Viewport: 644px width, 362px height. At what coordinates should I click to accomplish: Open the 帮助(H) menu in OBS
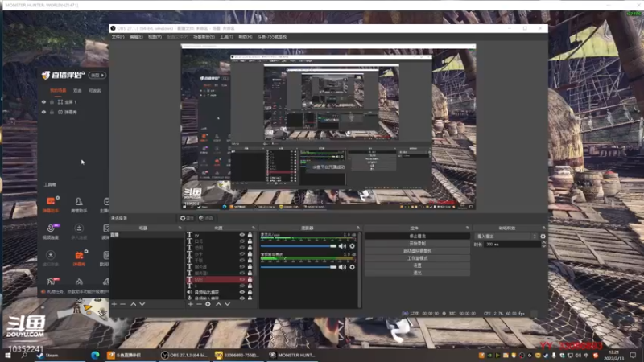(246, 37)
